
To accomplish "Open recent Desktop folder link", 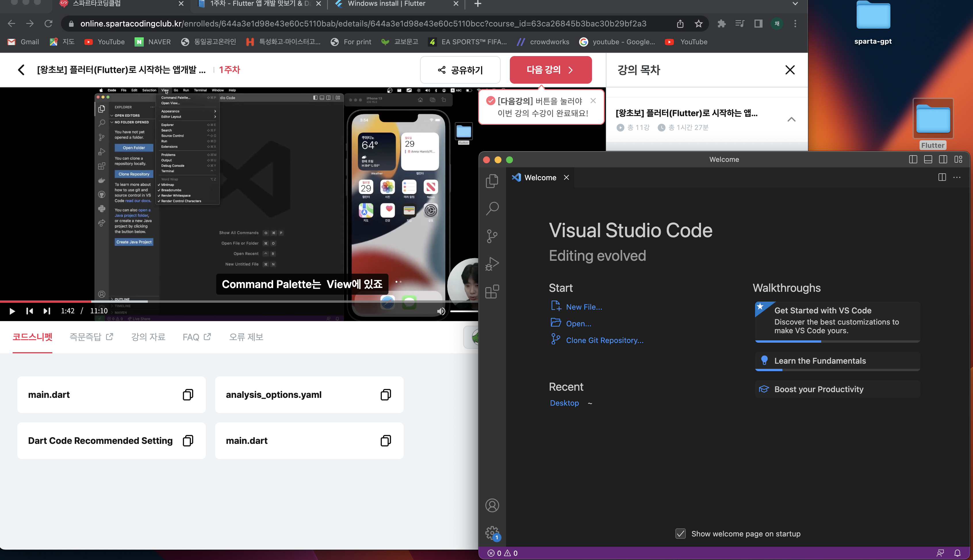I will pos(564,403).
